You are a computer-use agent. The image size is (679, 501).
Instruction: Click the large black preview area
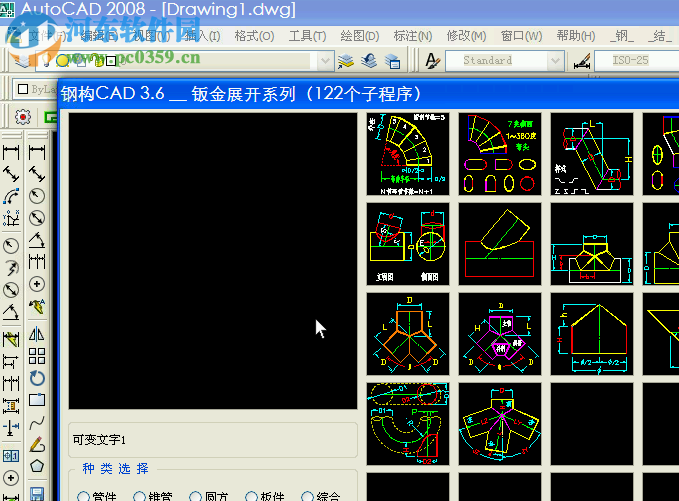(x=213, y=261)
